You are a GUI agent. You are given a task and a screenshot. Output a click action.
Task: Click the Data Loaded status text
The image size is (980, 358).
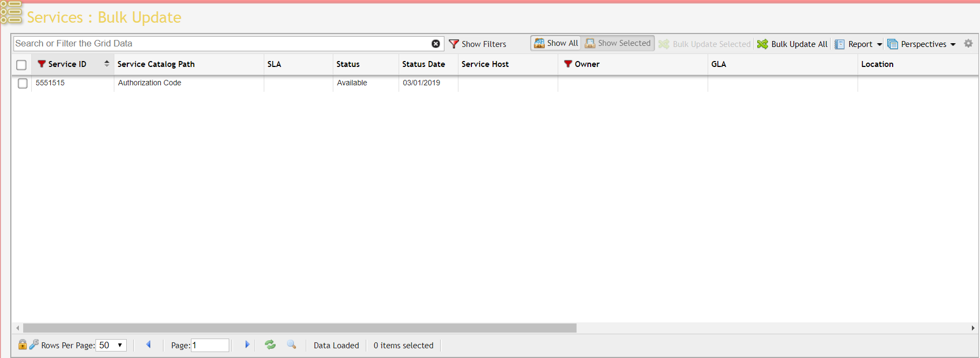coord(337,346)
